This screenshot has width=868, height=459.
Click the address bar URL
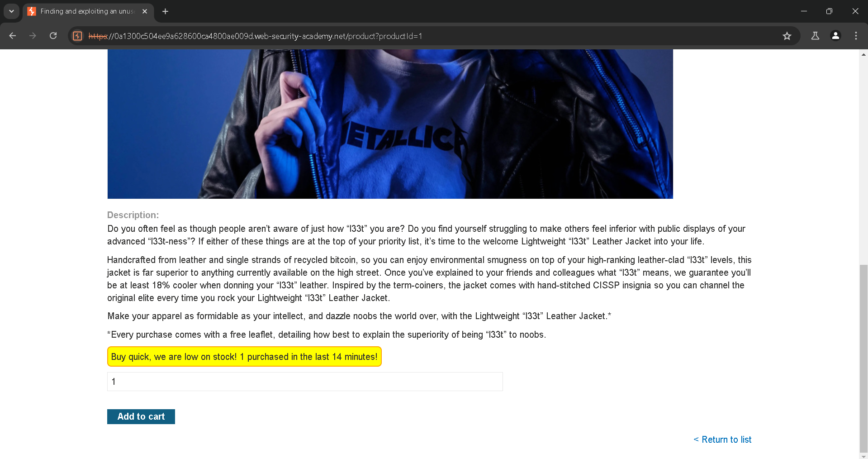[255, 36]
